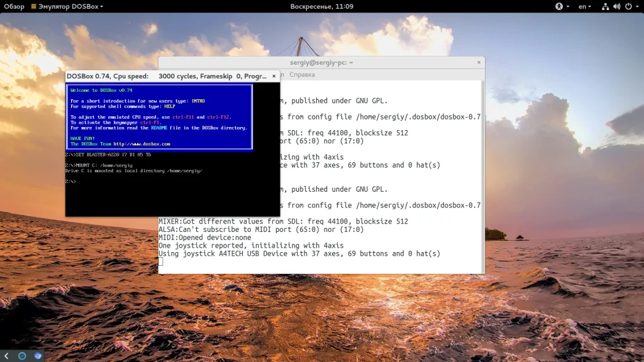Click the left arrow in bottom tray
This screenshot has height=362, width=644.
[x=6, y=356]
